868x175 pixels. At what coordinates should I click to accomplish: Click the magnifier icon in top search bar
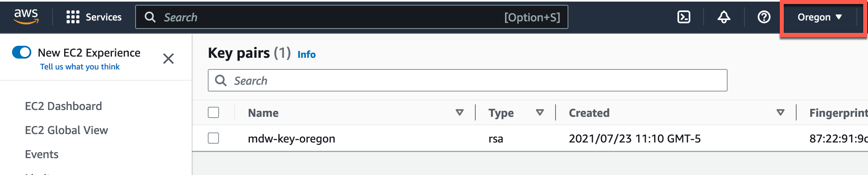[x=150, y=17]
